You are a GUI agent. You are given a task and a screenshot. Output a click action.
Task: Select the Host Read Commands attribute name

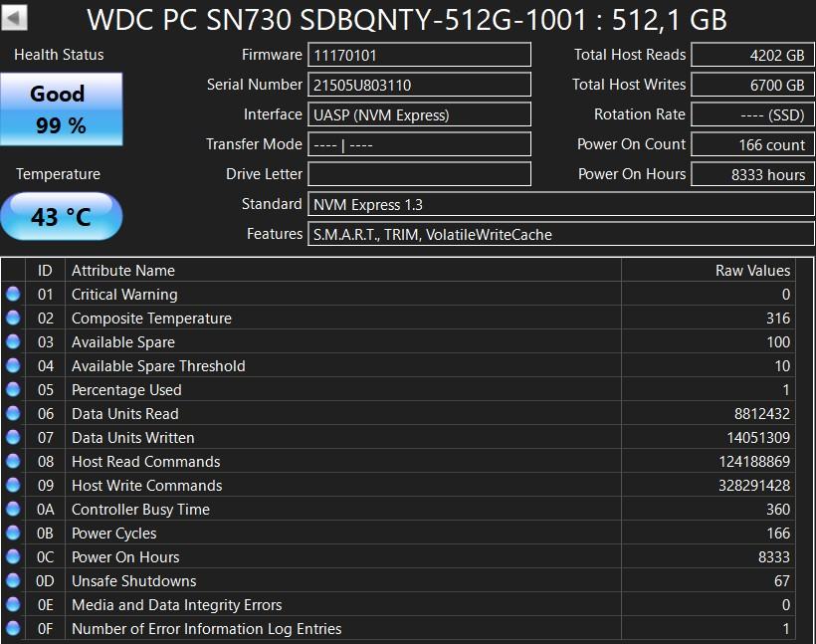[x=145, y=461]
